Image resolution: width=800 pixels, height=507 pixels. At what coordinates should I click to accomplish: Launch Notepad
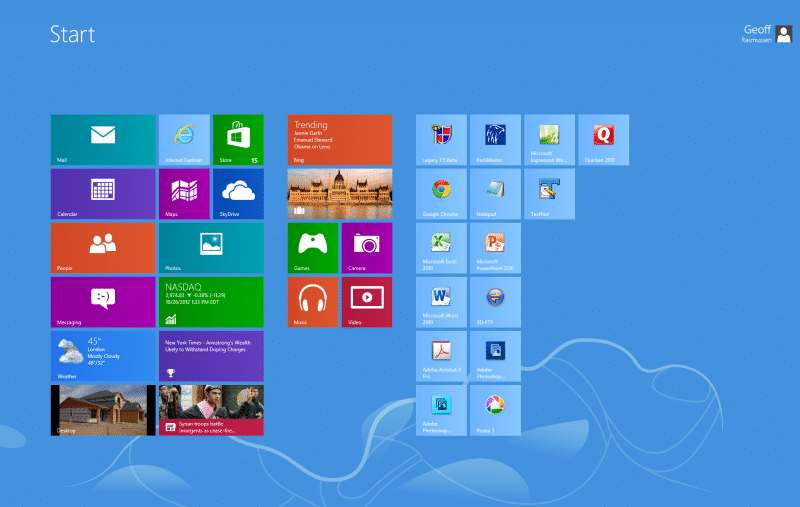coord(495,194)
